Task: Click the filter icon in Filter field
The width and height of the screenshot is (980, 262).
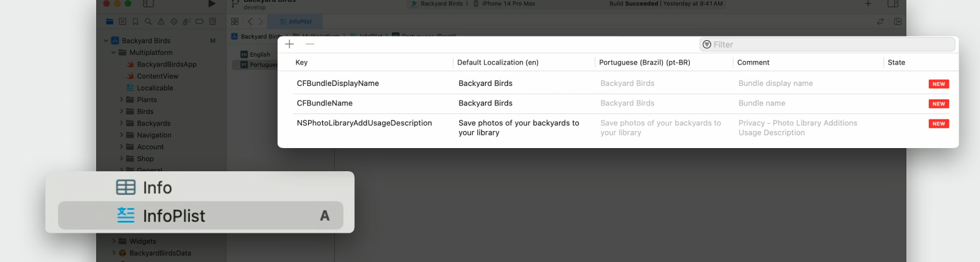Action: tap(707, 44)
